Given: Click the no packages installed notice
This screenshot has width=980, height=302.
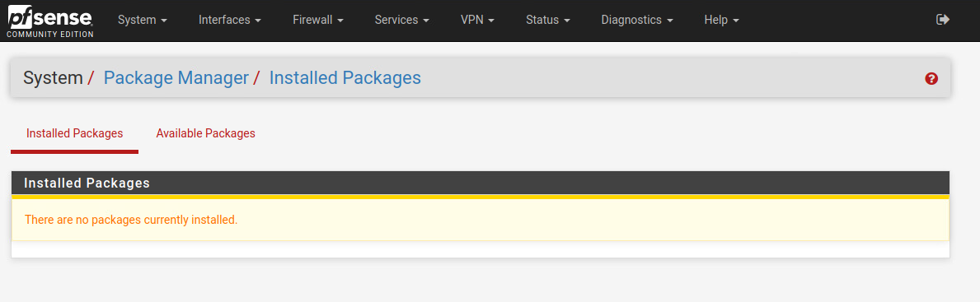Looking at the screenshot, I should click(x=481, y=220).
